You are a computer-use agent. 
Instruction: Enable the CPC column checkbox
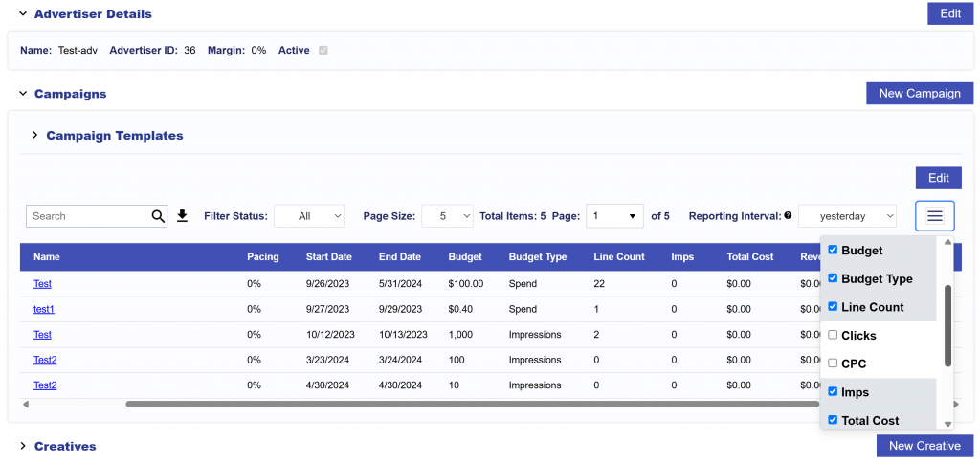(x=833, y=363)
